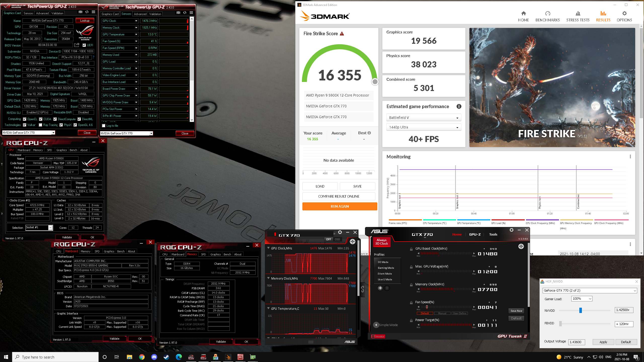Open the GeForce GTX 770 (2 of 2) dropdown

(590, 290)
